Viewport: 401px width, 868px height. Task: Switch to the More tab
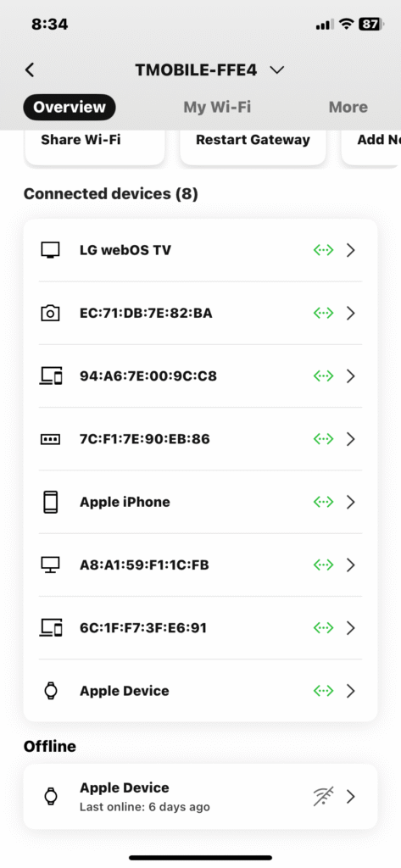point(348,107)
